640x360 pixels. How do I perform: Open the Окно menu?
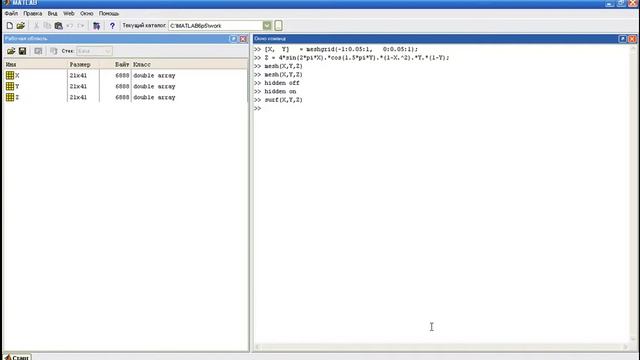87,13
